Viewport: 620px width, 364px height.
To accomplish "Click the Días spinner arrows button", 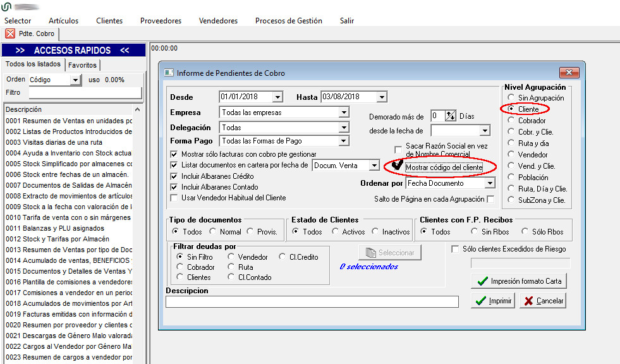I will pyautogui.click(x=451, y=116).
